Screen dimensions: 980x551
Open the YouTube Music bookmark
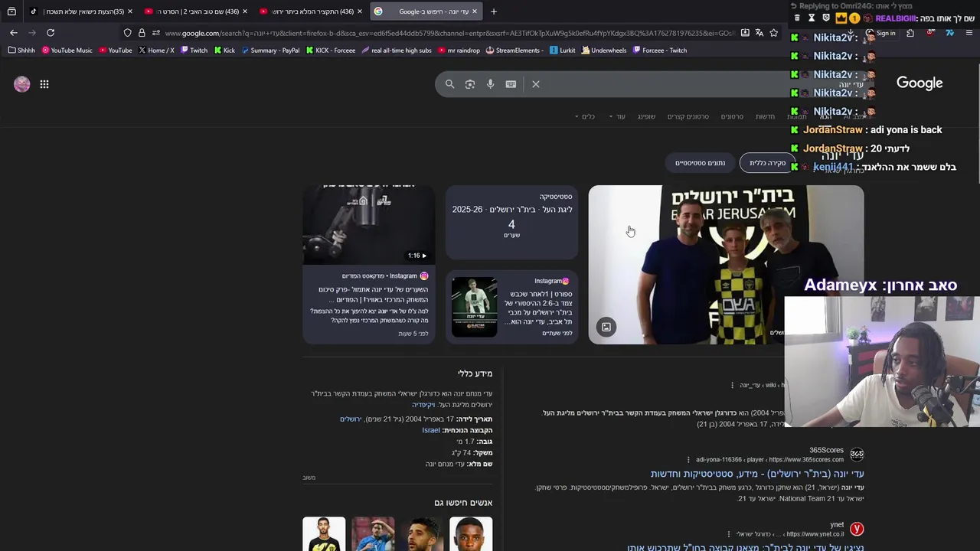[67, 51]
